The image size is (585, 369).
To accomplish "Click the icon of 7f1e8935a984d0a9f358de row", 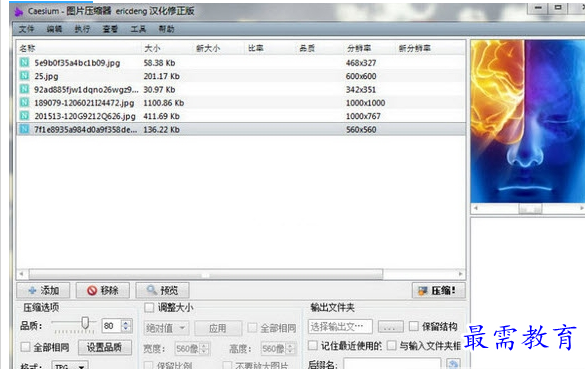I will (24, 129).
